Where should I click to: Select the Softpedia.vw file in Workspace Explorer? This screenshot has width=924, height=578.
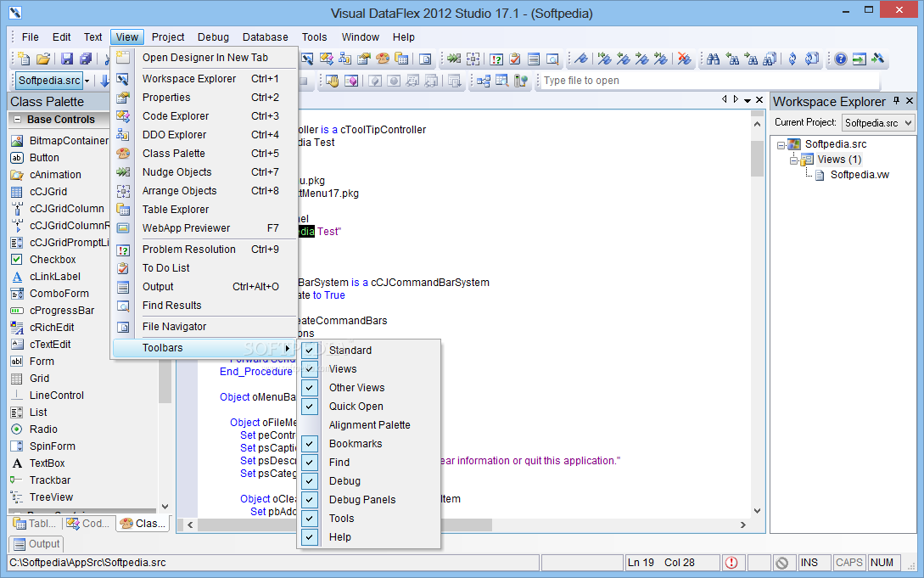coord(860,175)
